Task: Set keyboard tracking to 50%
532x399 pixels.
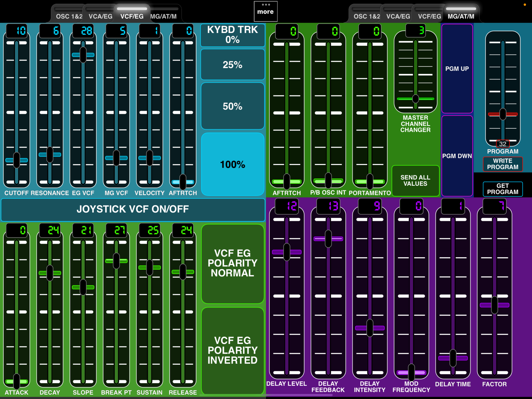Action: (233, 106)
